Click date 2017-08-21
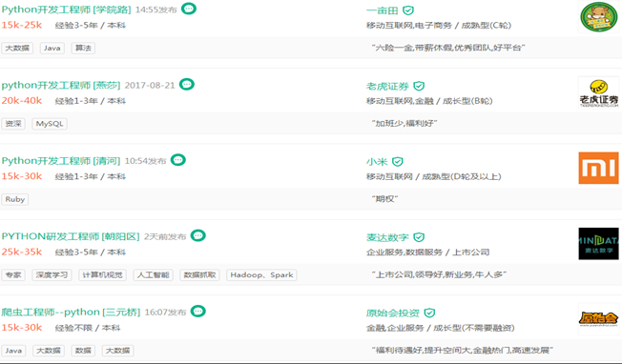The height and width of the screenshot is (364, 622). (x=150, y=86)
